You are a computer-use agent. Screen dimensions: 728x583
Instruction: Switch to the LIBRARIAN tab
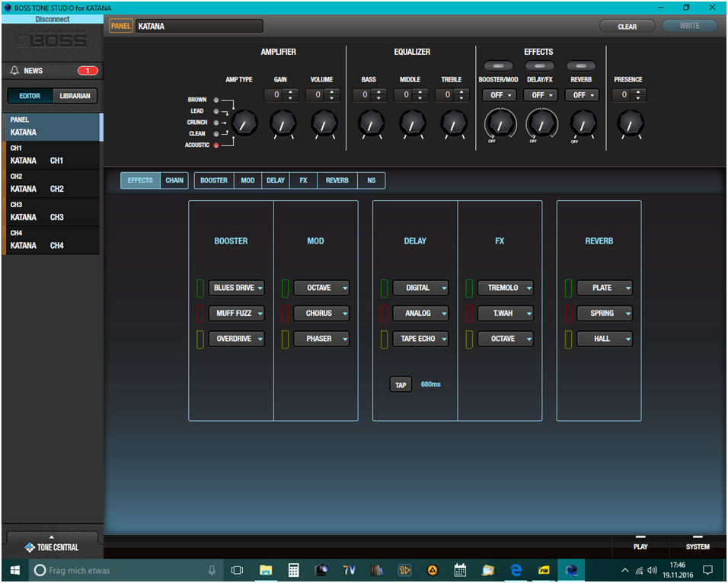coord(75,96)
